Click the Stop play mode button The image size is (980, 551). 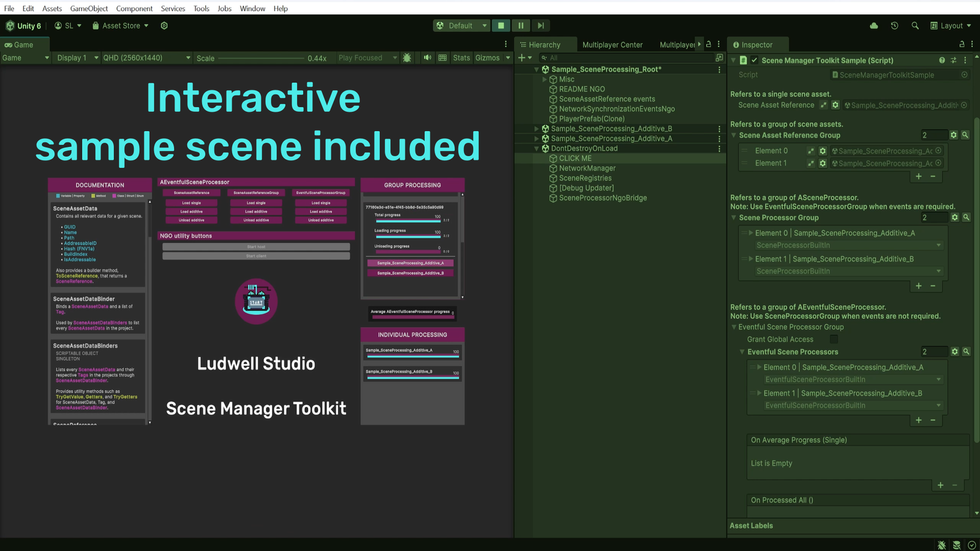[501, 26]
